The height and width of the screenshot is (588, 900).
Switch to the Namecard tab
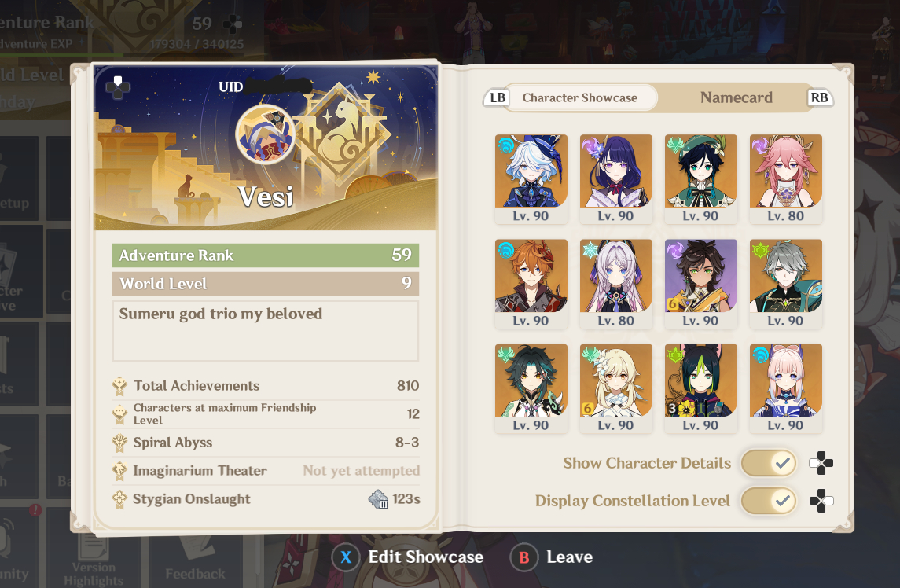point(736,97)
